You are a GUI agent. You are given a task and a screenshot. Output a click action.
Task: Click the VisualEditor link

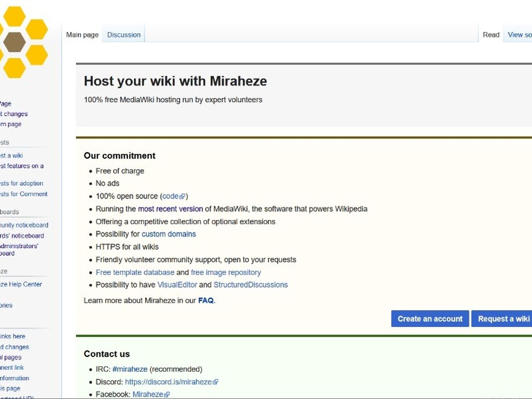[177, 285]
